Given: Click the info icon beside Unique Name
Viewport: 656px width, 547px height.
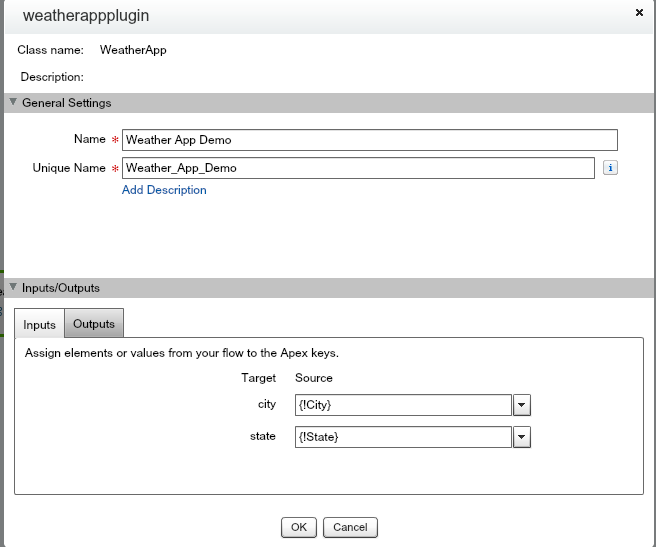Looking at the screenshot, I should pos(611,168).
